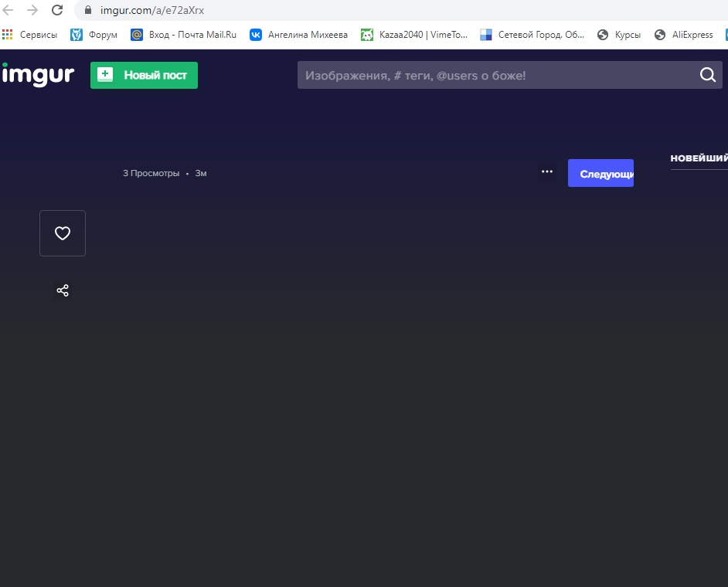Image resolution: width=728 pixels, height=587 pixels.
Task: Click the search magnifier icon
Action: (x=707, y=75)
